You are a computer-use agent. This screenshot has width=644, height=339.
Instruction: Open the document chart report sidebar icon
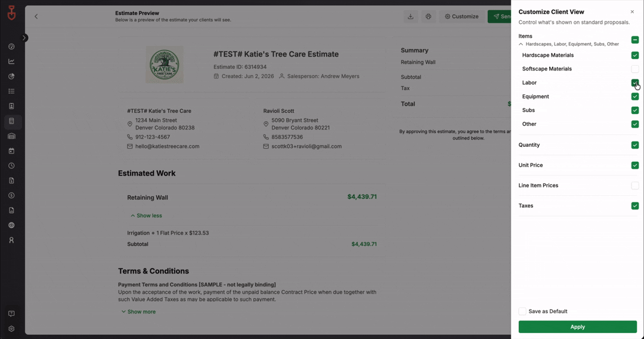click(x=11, y=211)
